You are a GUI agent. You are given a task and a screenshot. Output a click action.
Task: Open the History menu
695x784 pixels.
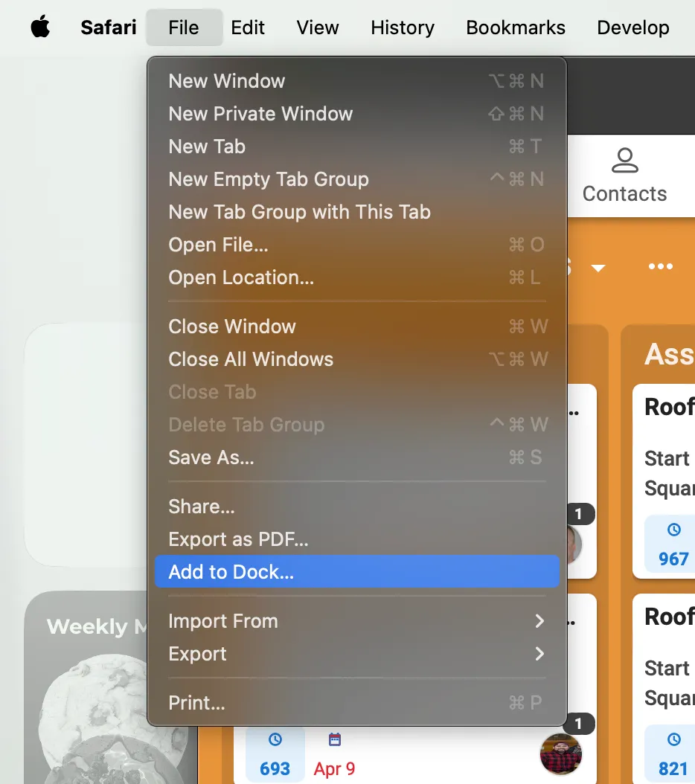403,28
